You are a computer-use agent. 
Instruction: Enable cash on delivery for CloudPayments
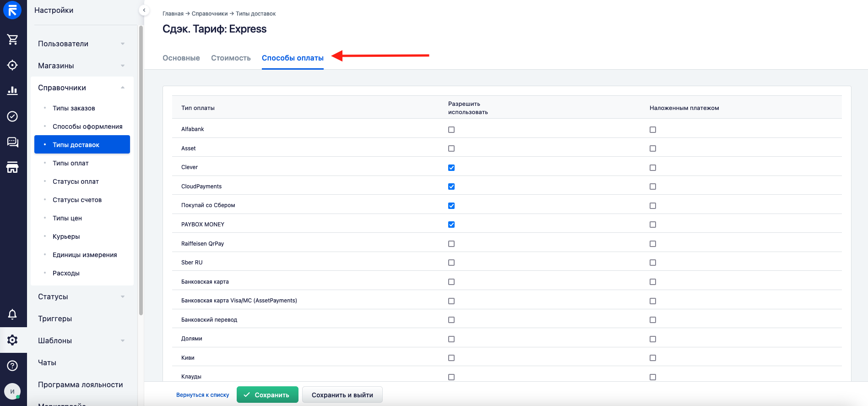(653, 187)
